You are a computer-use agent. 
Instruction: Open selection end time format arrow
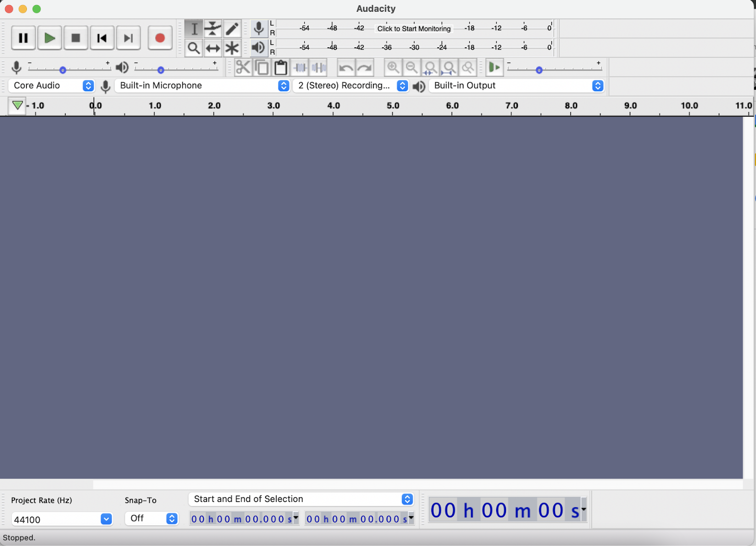pos(411,517)
